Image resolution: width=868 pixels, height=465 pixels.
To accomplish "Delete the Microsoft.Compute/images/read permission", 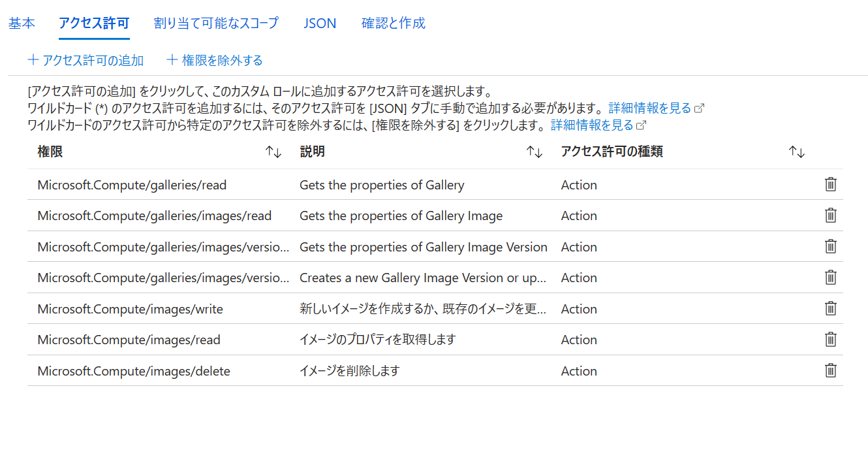I will coord(831,340).
